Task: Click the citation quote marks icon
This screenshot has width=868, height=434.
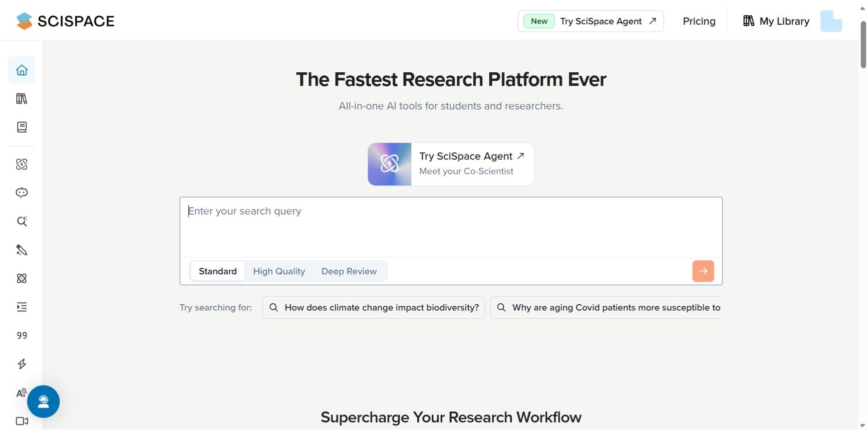Action: (x=22, y=335)
